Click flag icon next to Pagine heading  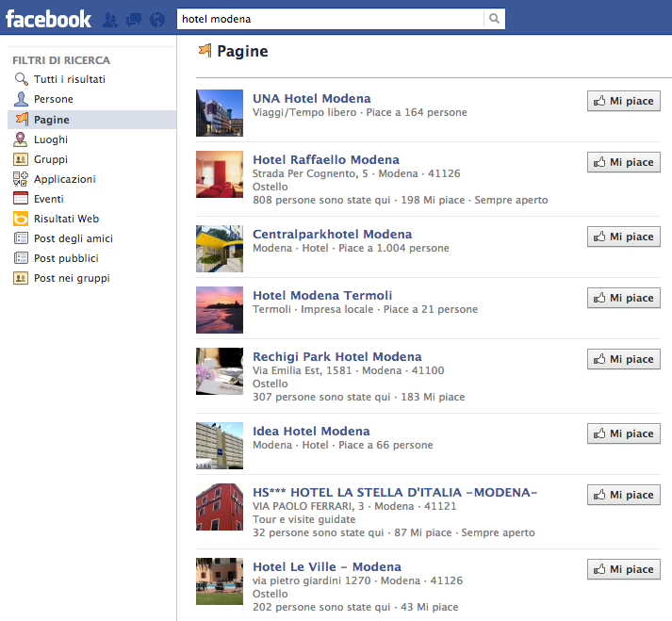(x=205, y=51)
